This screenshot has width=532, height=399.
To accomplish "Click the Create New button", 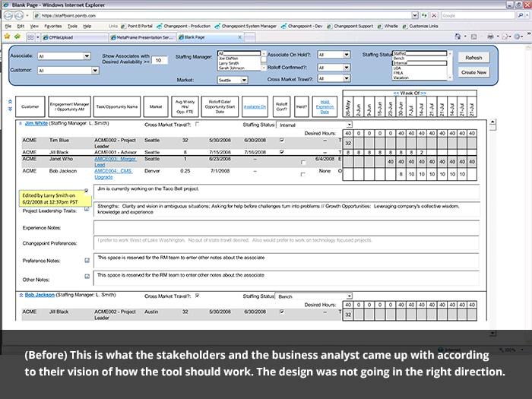I will click(473, 72).
